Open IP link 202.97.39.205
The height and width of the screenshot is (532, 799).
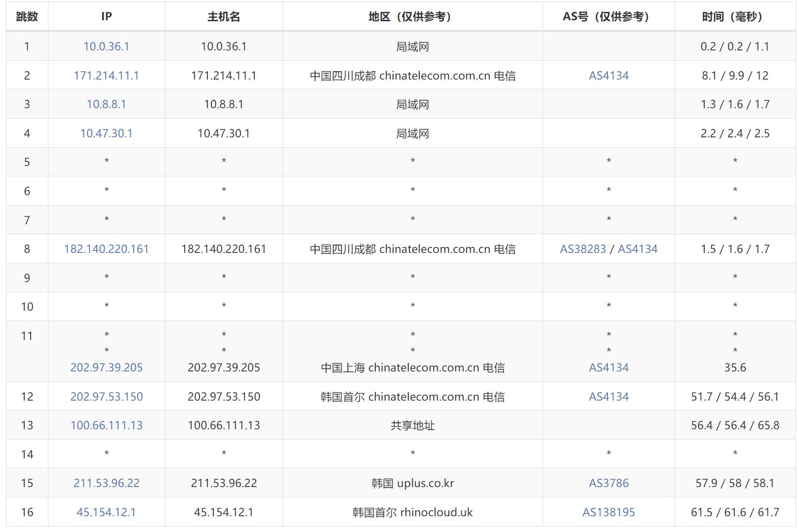point(106,368)
